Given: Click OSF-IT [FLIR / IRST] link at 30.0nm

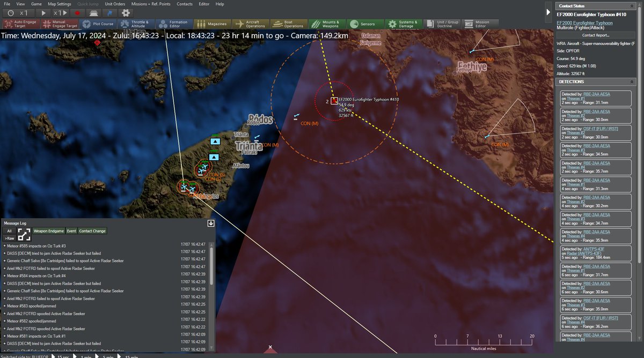Looking at the screenshot, I should tap(601, 128).
